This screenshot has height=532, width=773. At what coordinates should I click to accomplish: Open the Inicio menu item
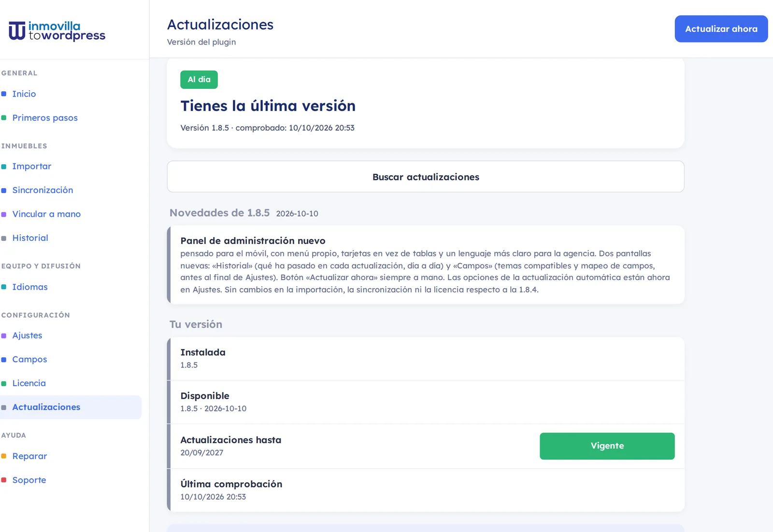[x=24, y=94]
